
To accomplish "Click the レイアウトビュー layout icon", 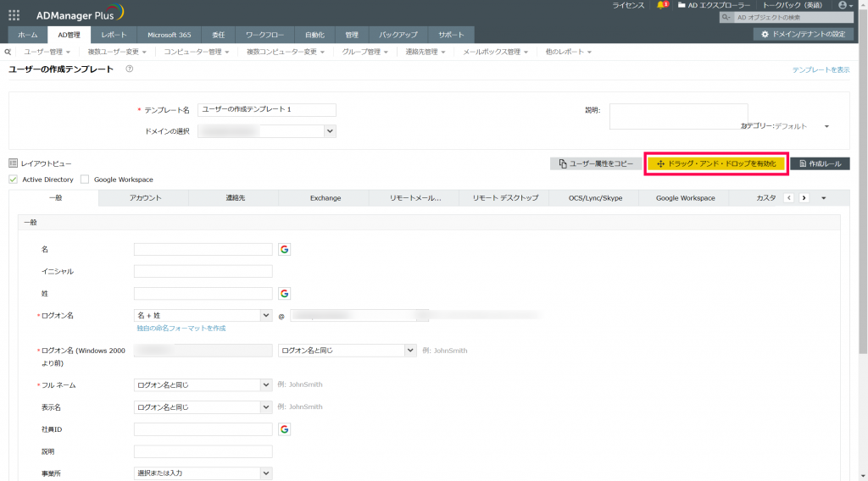I will (x=14, y=163).
